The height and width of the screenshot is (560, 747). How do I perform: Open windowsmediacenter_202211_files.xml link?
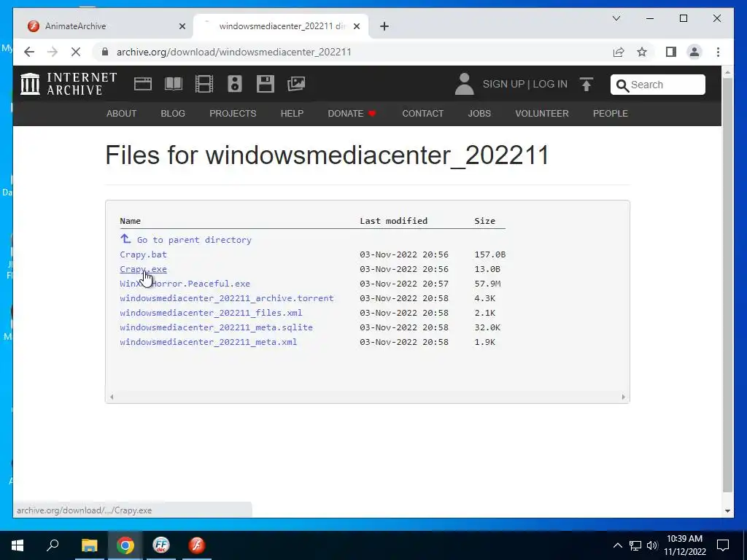[x=211, y=313]
